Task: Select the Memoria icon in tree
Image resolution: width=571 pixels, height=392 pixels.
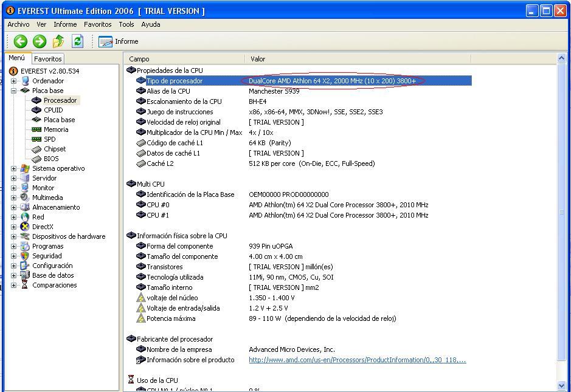Action: (x=36, y=129)
